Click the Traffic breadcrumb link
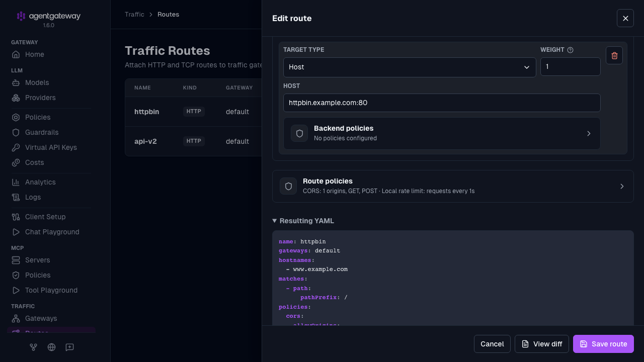This screenshot has width=644, height=362. pyautogui.click(x=134, y=14)
